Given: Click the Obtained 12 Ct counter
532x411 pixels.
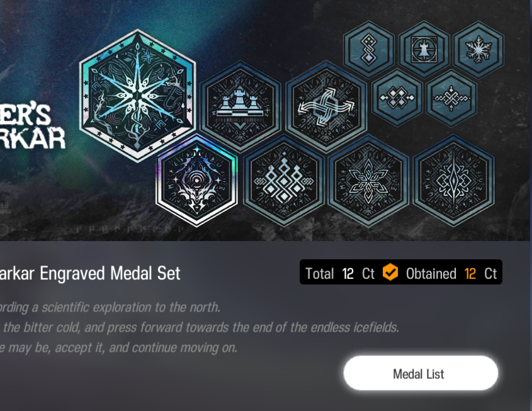Looking at the screenshot, I should (451, 273).
